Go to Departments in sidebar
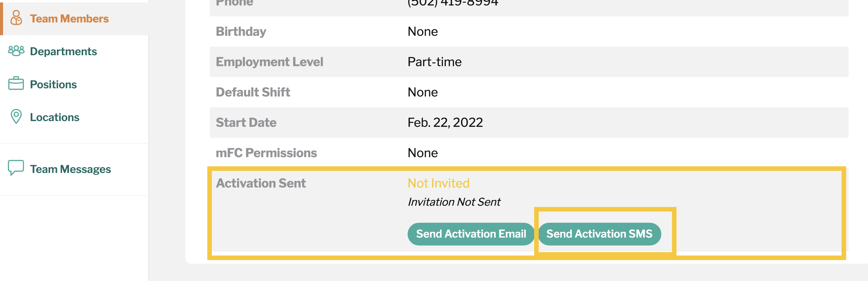Image resolution: width=868 pixels, height=281 pixels. (x=63, y=51)
